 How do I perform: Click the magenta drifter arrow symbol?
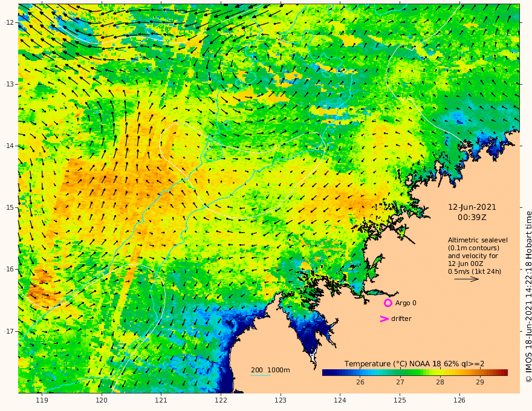click(384, 319)
